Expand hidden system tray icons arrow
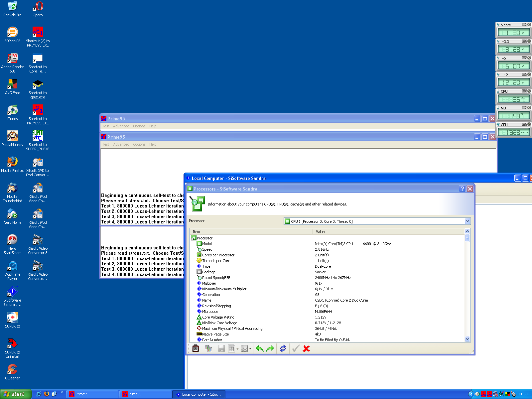 click(x=471, y=394)
